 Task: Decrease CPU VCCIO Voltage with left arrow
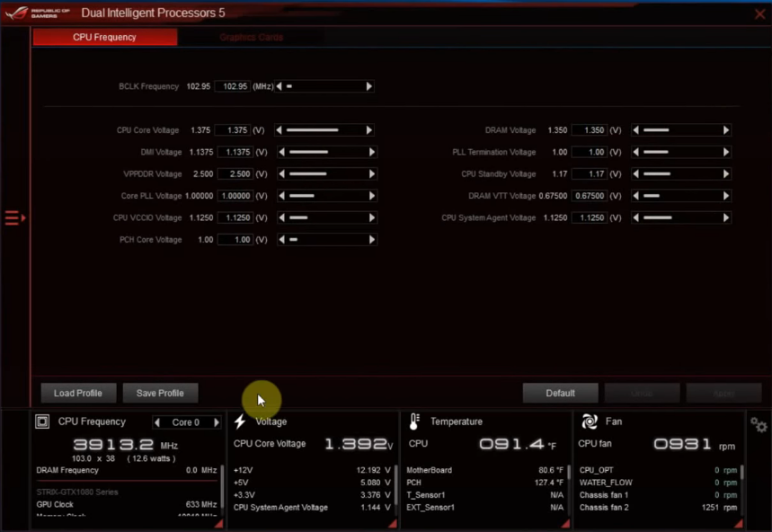pos(281,217)
